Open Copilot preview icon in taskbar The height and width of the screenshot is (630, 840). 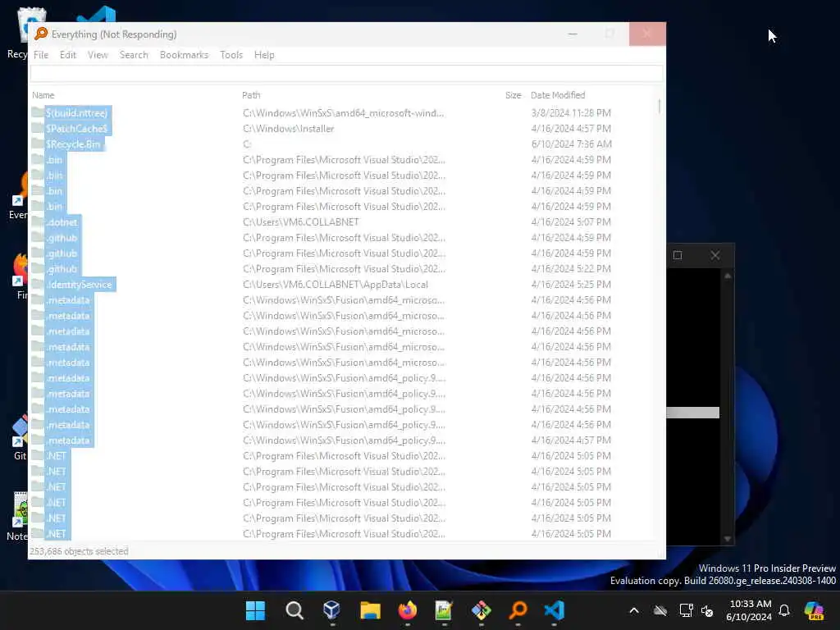[x=814, y=610]
